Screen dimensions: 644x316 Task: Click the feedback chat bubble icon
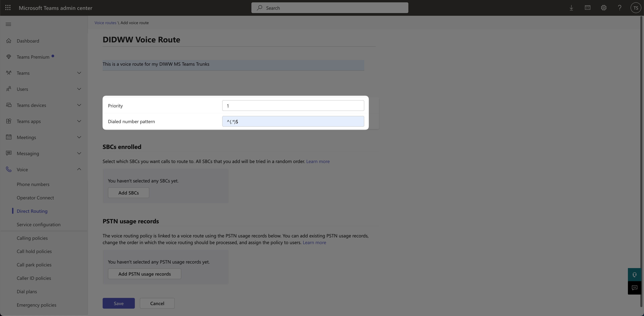point(634,288)
